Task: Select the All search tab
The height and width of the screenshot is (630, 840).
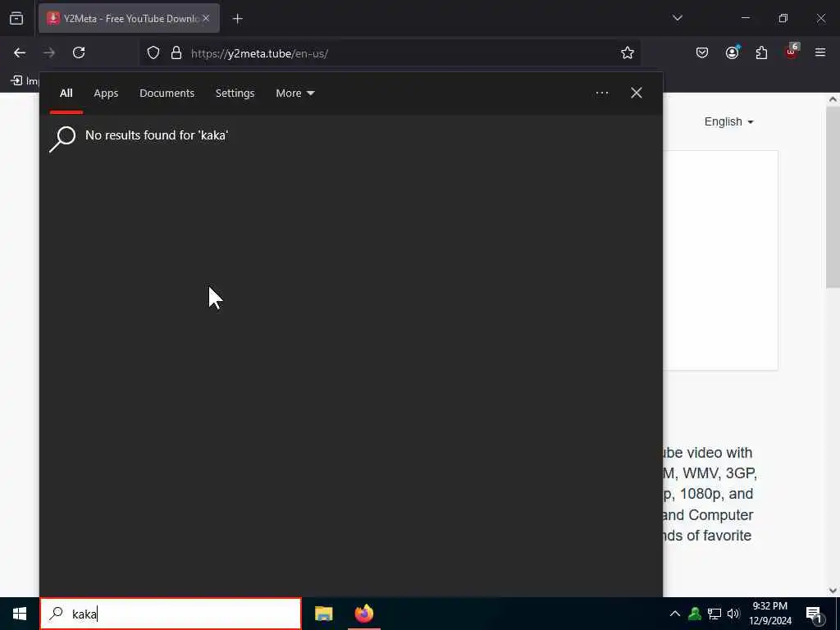Action: tap(66, 94)
